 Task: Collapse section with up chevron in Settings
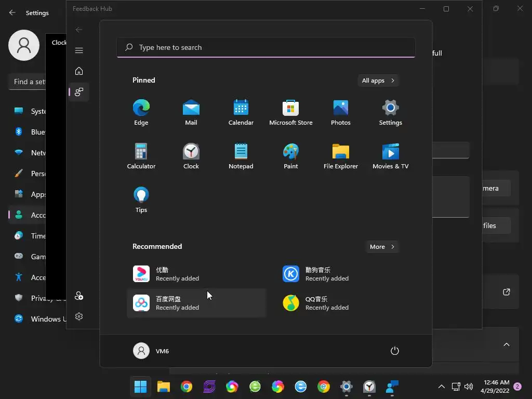[x=507, y=345]
